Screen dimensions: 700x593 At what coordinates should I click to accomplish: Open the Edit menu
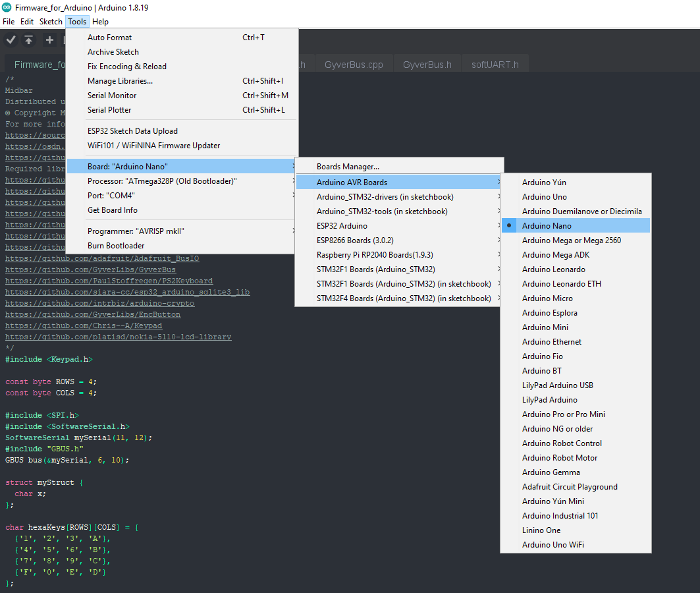[27, 22]
